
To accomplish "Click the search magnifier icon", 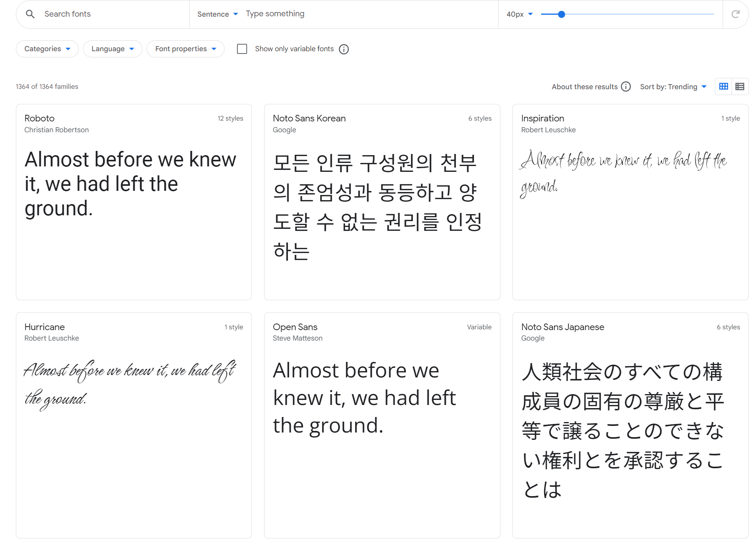I will click(30, 14).
